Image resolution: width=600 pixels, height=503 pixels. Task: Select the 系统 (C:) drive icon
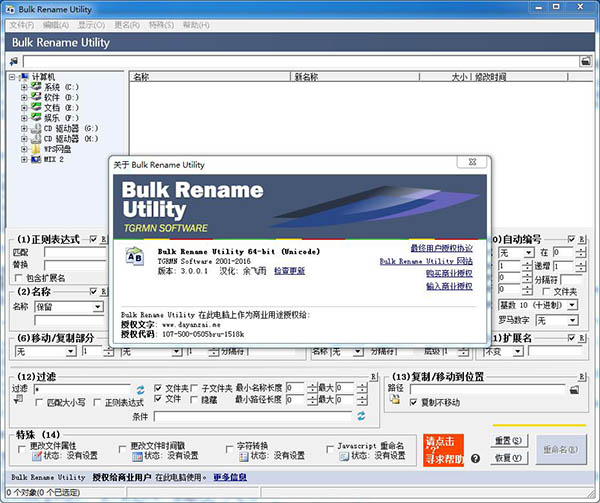coord(36,86)
